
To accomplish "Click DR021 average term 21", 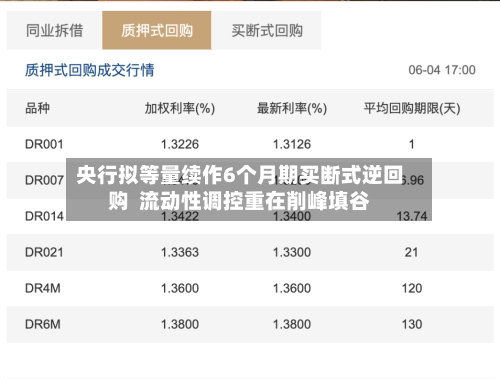I will 412,252.
